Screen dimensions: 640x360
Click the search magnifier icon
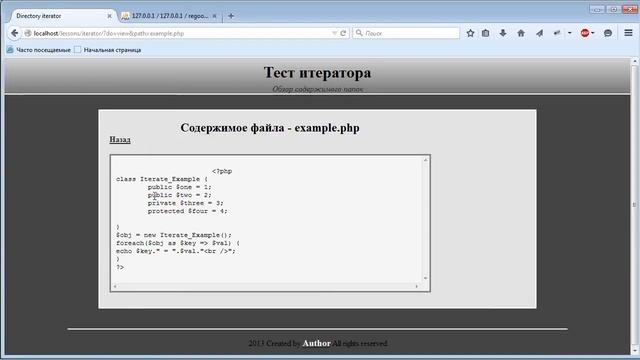(359, 33)
